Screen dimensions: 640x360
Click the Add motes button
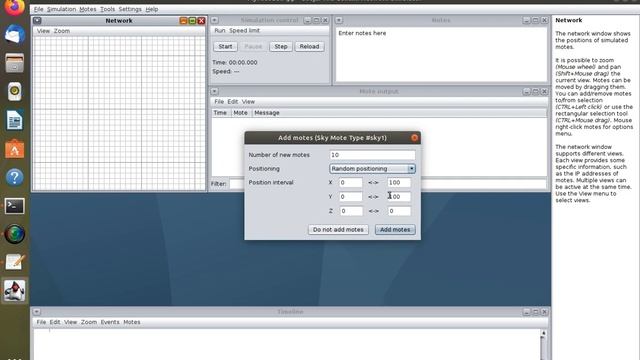(395, 230)
